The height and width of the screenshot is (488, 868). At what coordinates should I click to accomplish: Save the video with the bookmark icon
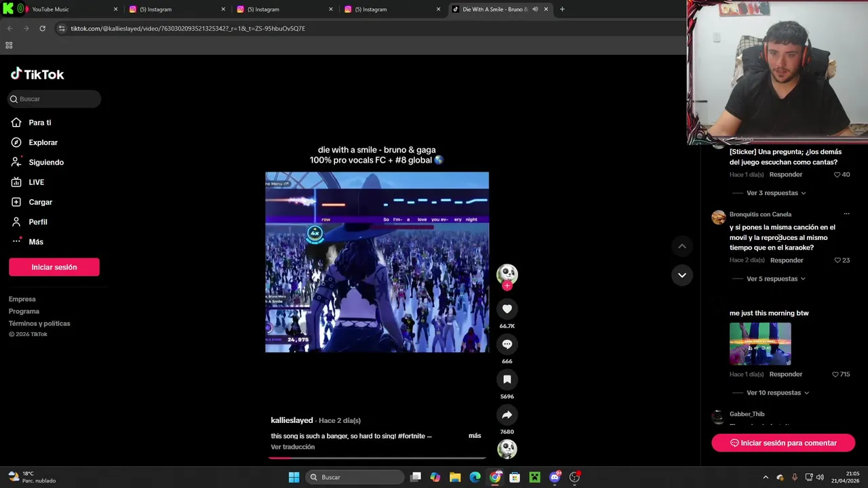507,380
